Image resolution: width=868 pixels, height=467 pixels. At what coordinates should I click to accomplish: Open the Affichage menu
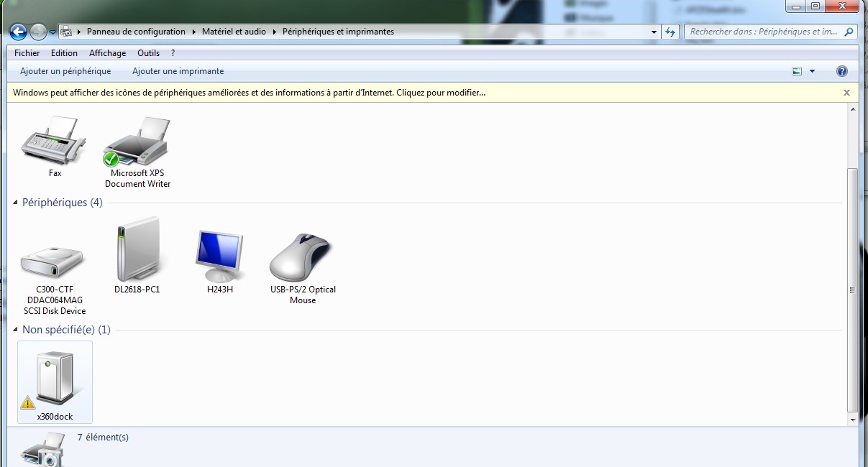[107, 53]
